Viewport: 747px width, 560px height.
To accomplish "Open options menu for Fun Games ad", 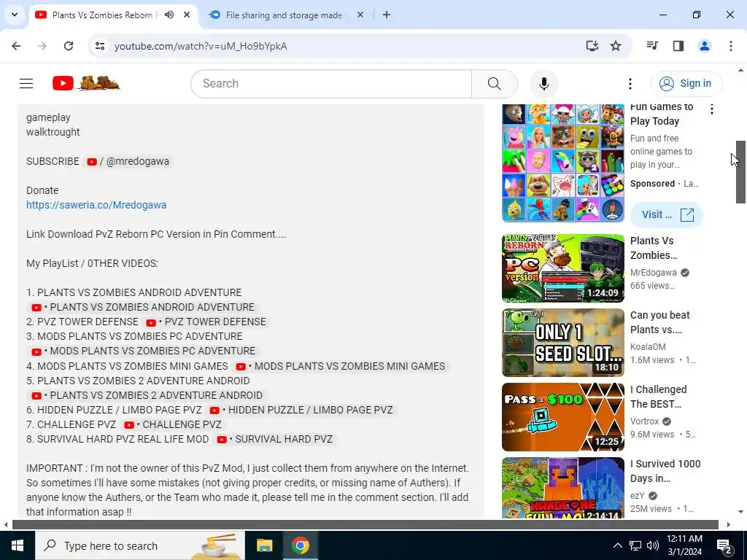I will point(711,109).
